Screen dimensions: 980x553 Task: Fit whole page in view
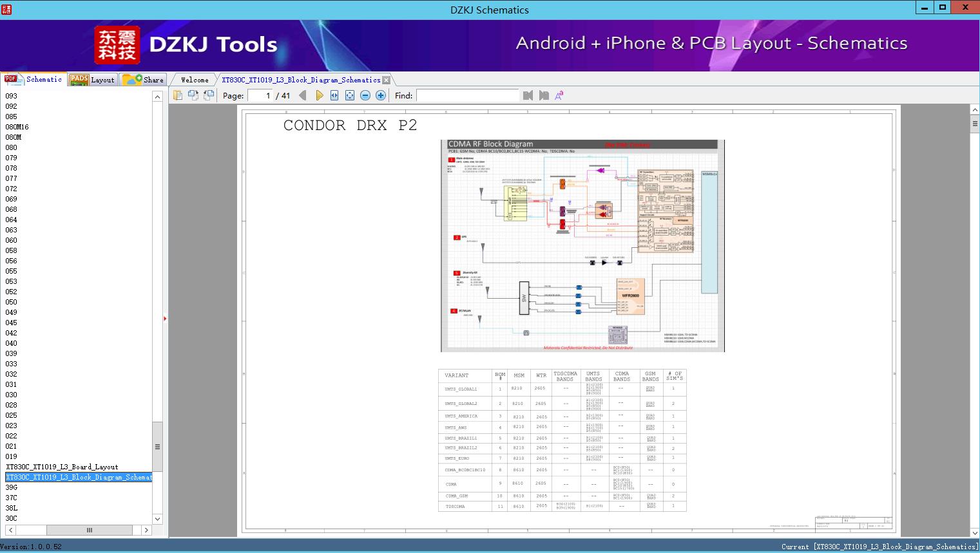click(350, 95)
